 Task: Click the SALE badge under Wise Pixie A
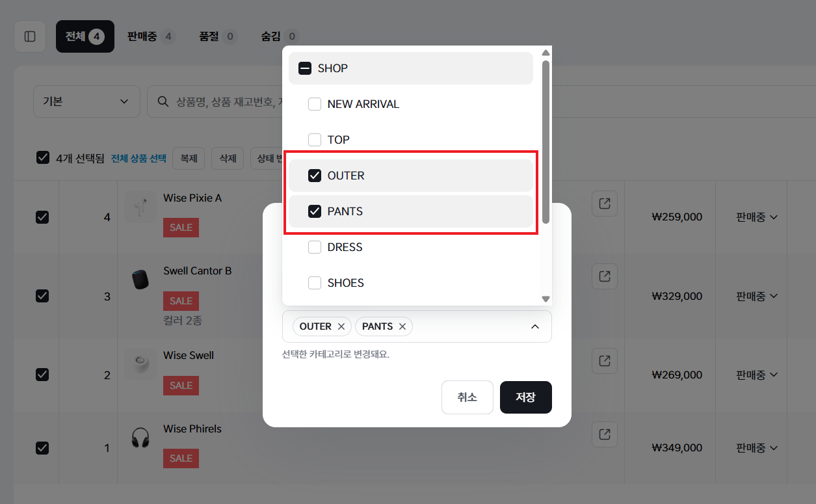(181, 228)
